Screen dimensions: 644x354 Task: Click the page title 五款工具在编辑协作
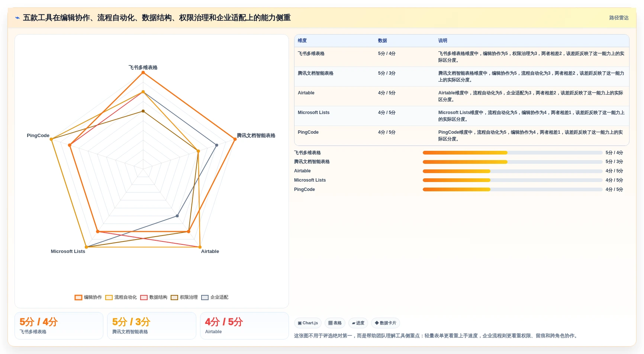[x=157, y=18]
